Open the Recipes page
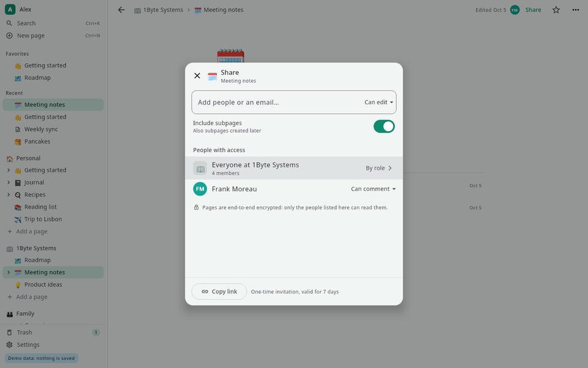 [35, 195]
